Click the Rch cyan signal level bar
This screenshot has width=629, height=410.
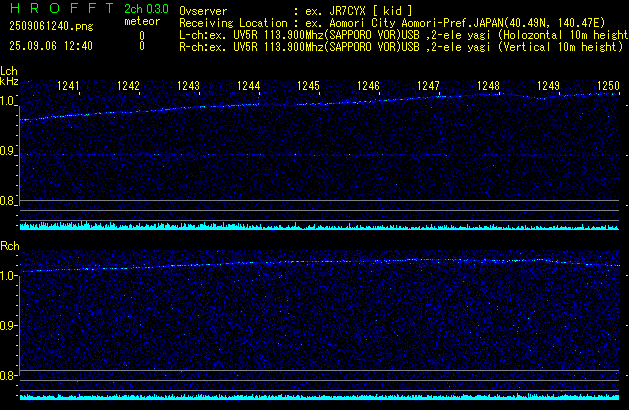pyautogui.click(x=319, y=397)
